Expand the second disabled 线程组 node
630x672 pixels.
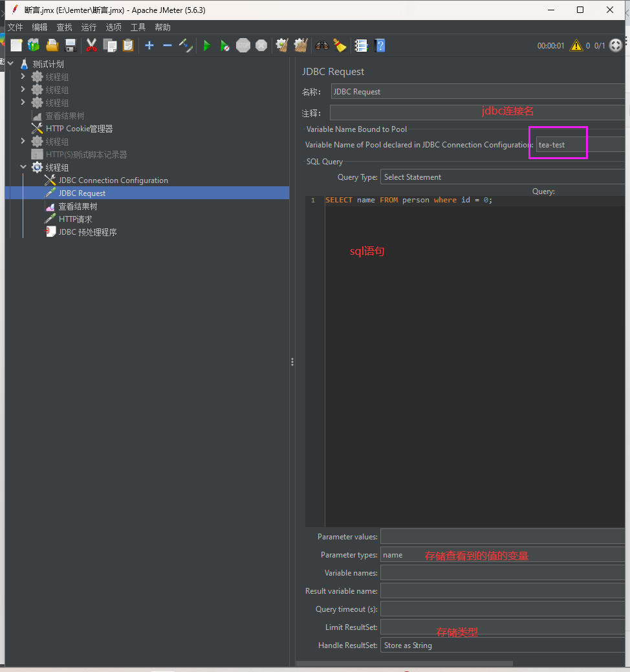[x=23, y=89]
